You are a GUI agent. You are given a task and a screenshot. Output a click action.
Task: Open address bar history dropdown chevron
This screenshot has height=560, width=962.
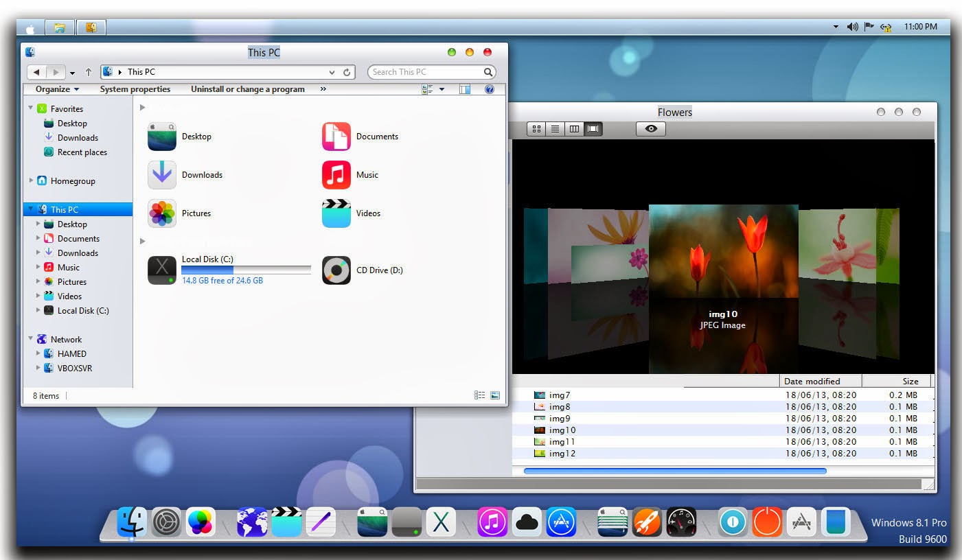coord(332,72)
